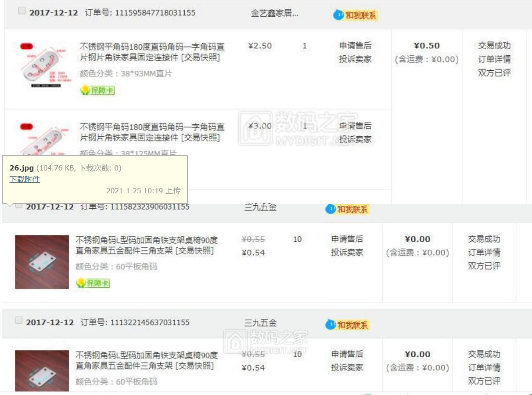Tick checkbox for order 111322145637031155
Viewport: 532px width, 395px height.
point(18,321)
